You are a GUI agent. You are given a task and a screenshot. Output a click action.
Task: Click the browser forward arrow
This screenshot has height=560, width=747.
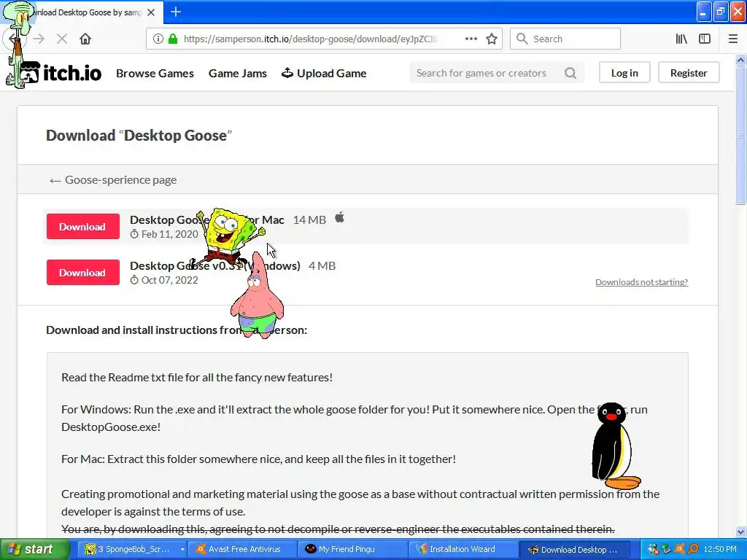click(x=39, y=39)
